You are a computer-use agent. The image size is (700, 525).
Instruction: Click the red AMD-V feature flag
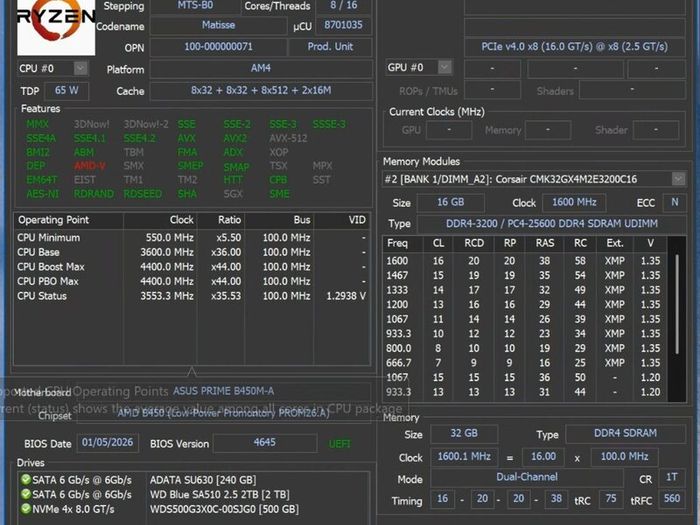tap(90, 166)
